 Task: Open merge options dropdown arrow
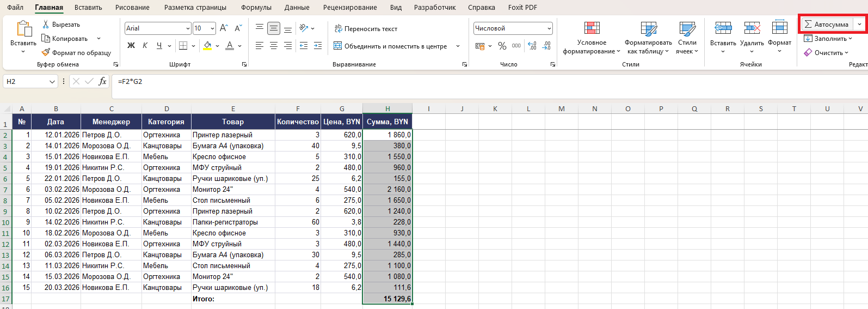click(x=458, y=46)
